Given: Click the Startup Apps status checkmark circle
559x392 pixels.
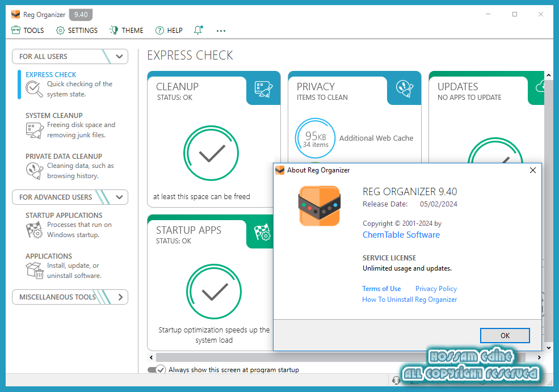Looking at the screenshot, I should 214,292.
